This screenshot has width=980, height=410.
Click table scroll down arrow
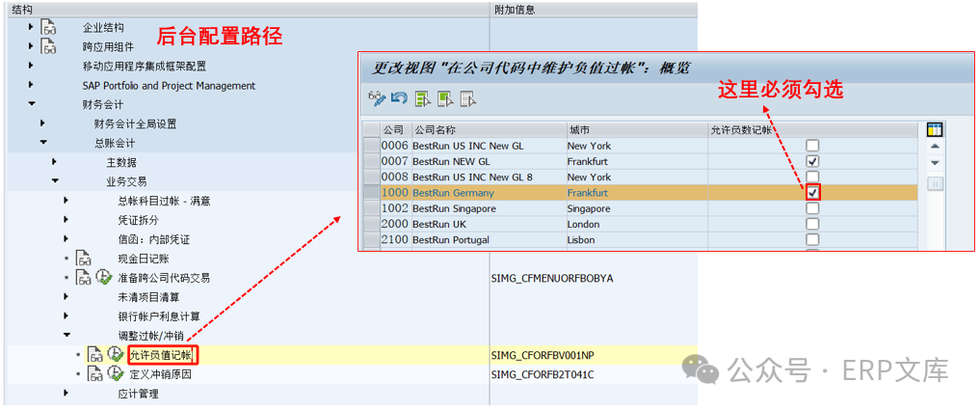click(934, 163)
